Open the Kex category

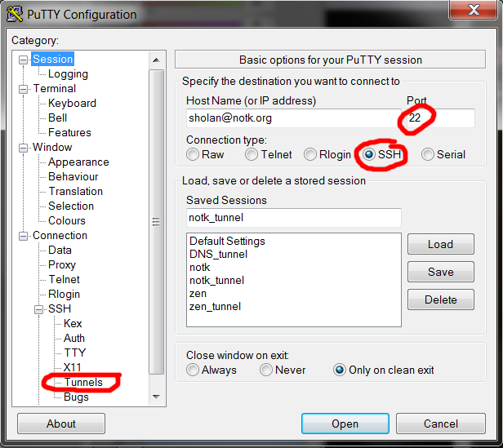pos(73,324)
